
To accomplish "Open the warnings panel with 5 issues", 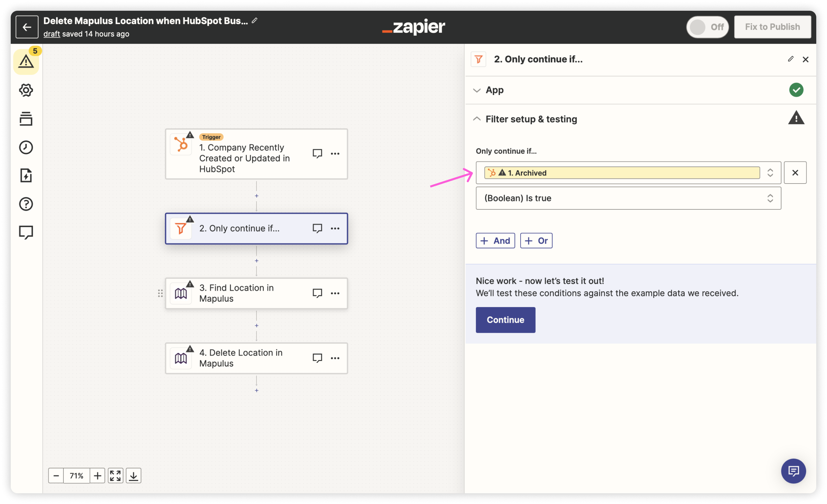I will pyautogui.click(x=26, y=61).
